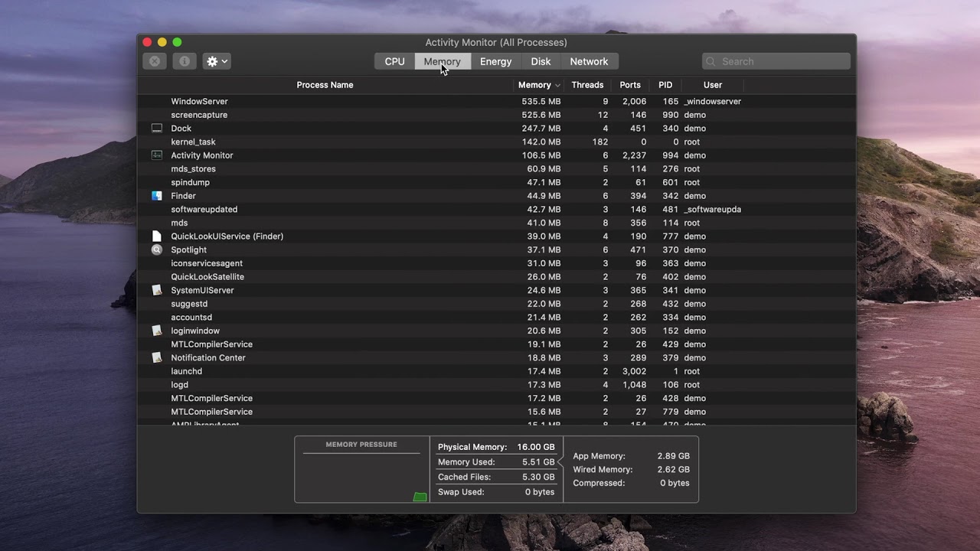Select MTLCompilerService with PID 428
Viewport: 980px width, 551px height.
(x=496, y=398)
